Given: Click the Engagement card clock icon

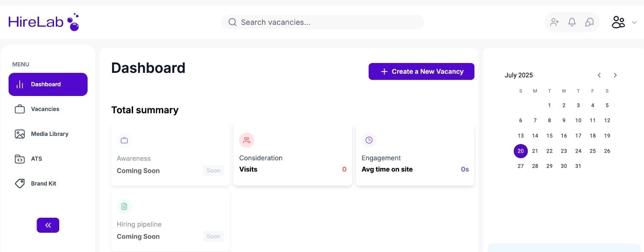Looking at the screenshot, I should (369, 140).
